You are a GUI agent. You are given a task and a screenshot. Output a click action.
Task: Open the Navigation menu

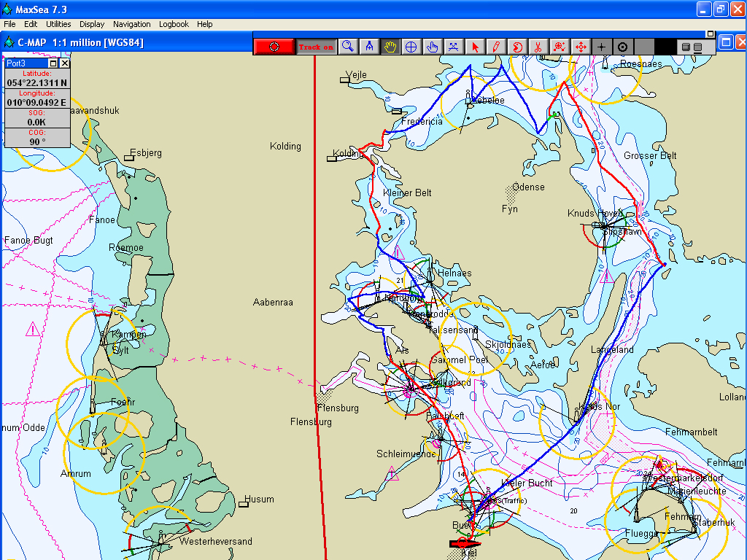point(132,24)
